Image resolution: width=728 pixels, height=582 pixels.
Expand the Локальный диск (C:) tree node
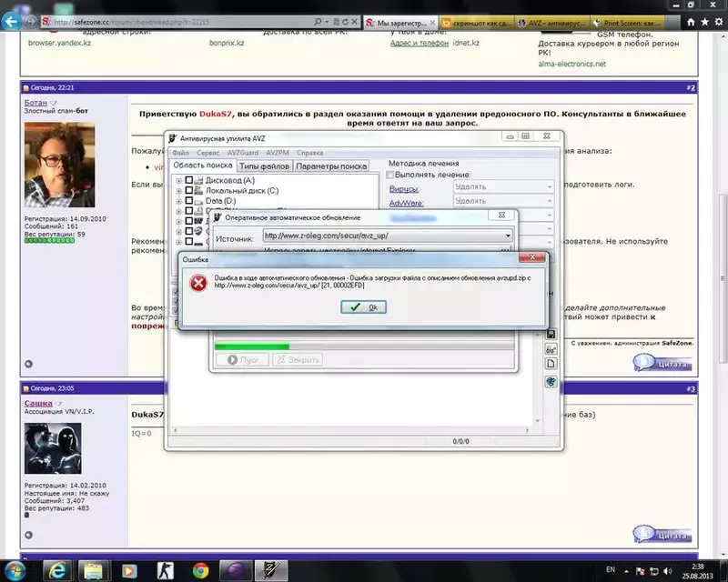[178, 191]
